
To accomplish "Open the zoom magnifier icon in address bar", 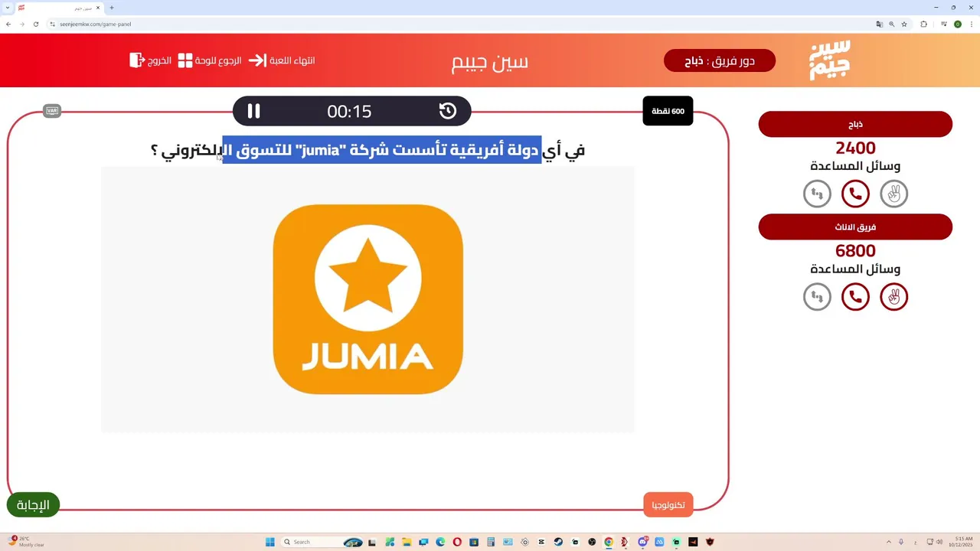I will click(x=892, y=24).
